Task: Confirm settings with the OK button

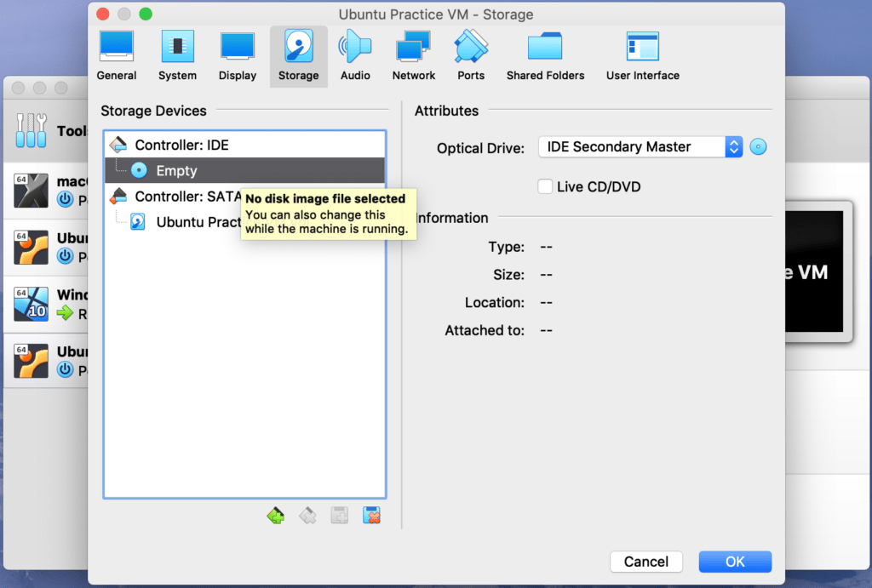Action: pyautogui.click(x=735, y=562)
